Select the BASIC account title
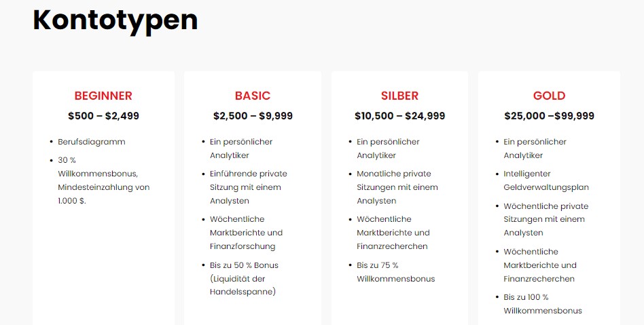The height and width of the screenshot is (325, 644). coord(253,96)
